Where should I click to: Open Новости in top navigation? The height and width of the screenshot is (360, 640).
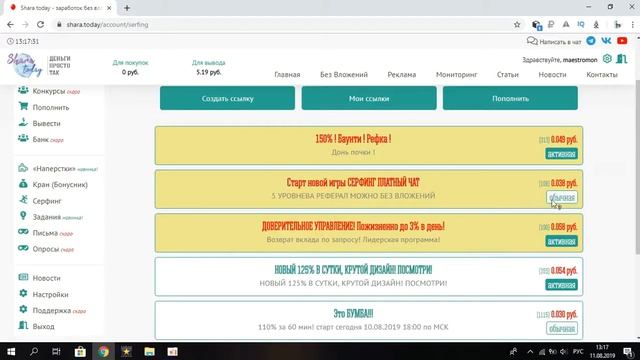(x=552, y=75)
